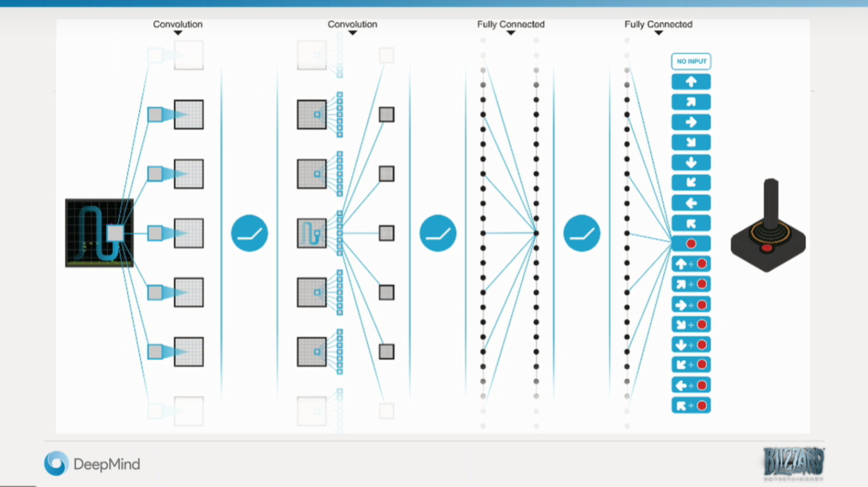Click the triangle under the rightmost Fully Connected label
868x487 pixels.
pyautogui.click(x=658, y=33)
